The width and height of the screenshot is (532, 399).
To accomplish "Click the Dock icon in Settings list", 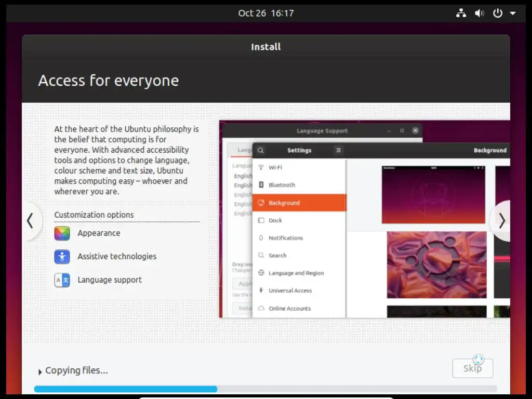I will pos(261,220).
